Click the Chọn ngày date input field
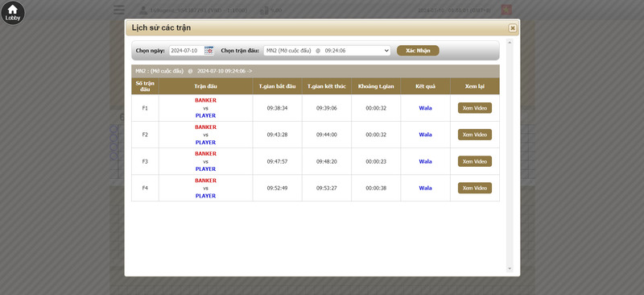This screenshot has height=295, width=644. (187, 51)
